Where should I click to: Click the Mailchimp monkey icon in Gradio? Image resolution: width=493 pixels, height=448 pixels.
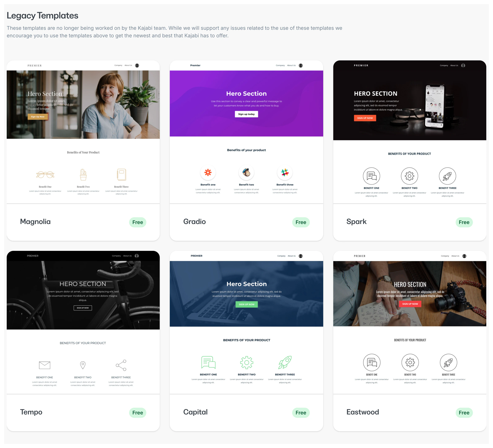point(246,172)
